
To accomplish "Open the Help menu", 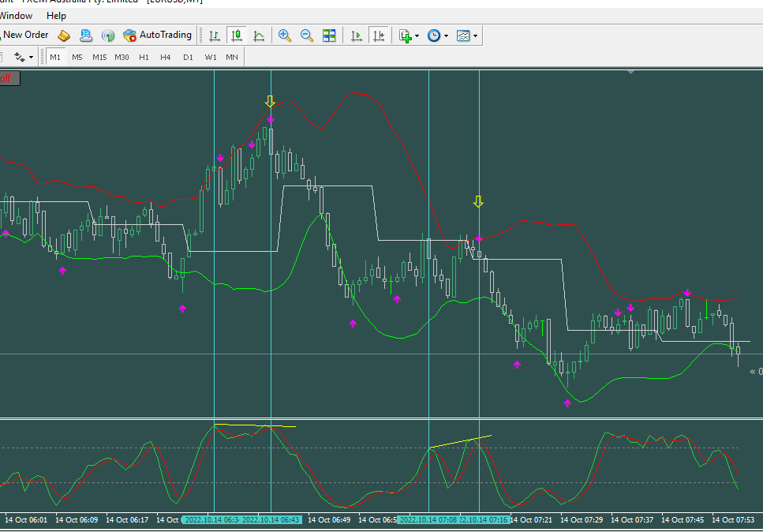I will pyautogui.click(x=57, y=16).
